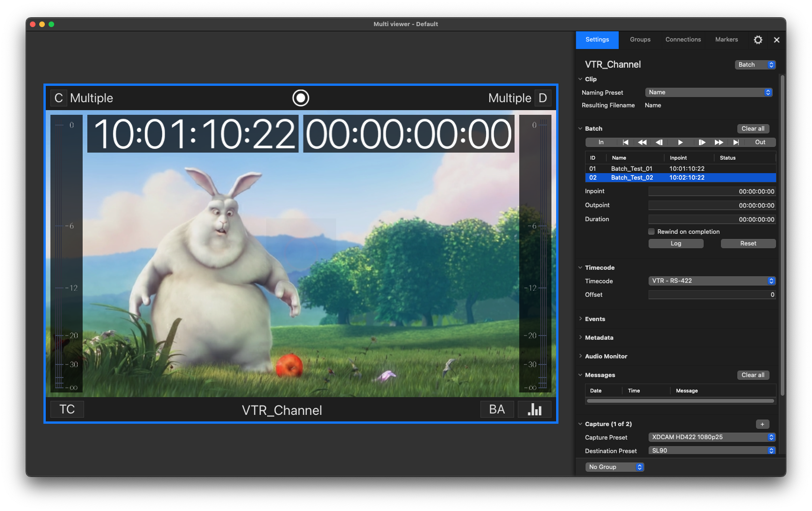Mark the Out point in the transport bar
The height and width of the screenshot is (511, 812).
760,142
